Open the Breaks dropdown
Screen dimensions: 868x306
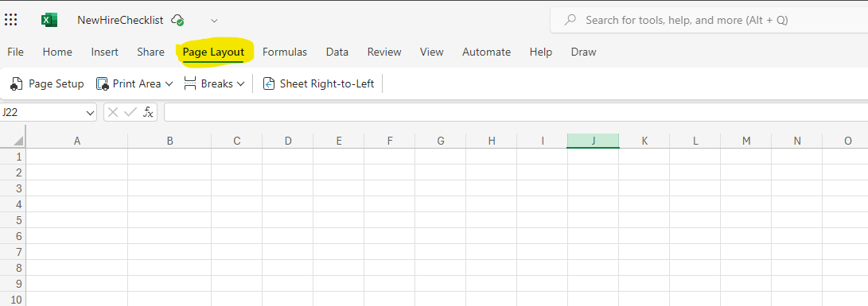[x=214, y=83]
